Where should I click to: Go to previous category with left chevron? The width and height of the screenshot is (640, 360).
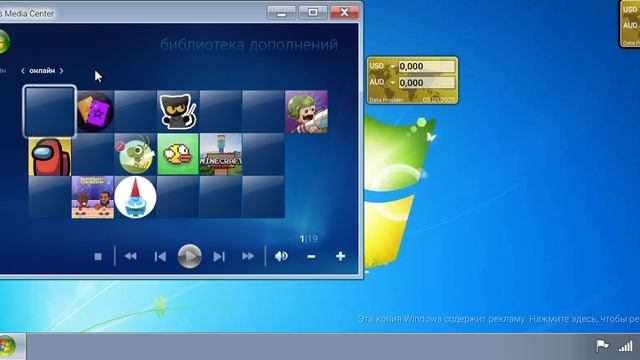pos(23,71)
